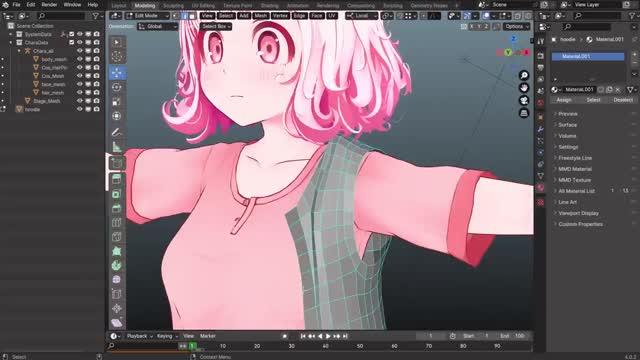Click the Assign material button

click(564, 100)
